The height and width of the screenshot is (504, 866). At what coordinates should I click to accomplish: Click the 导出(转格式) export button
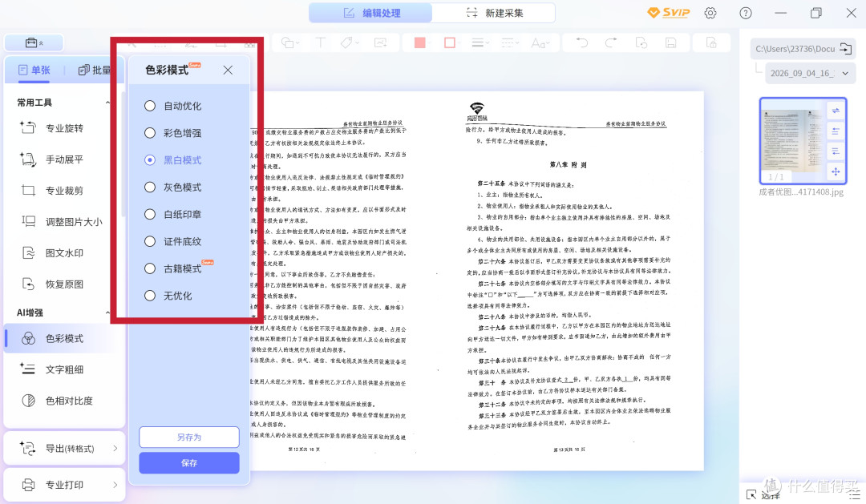pos(65,448)
